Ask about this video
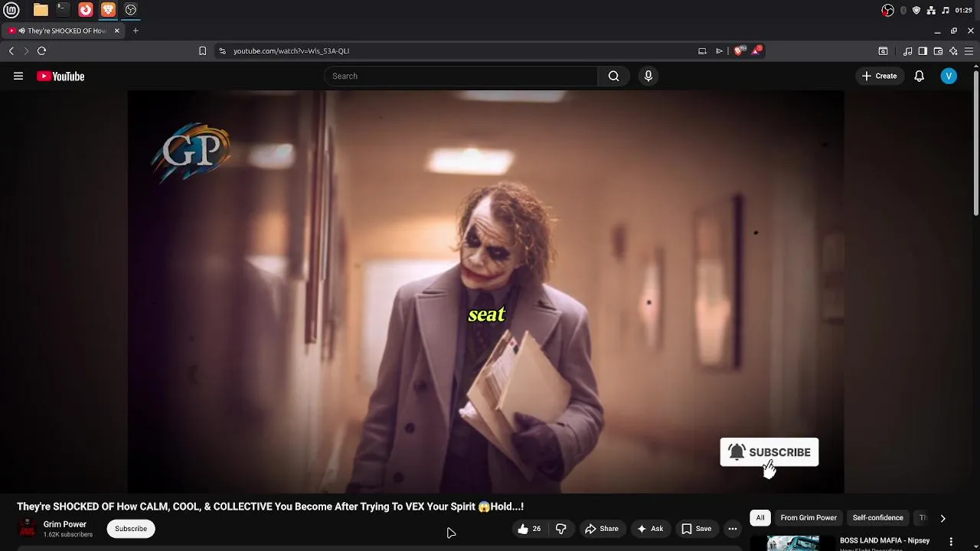 pos(650,529)
